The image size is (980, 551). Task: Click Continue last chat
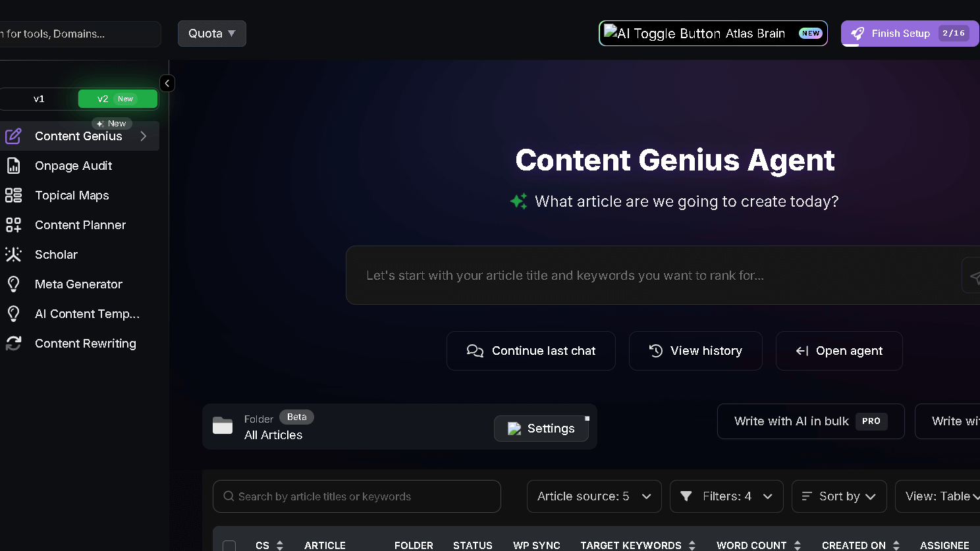pos(531,350)
